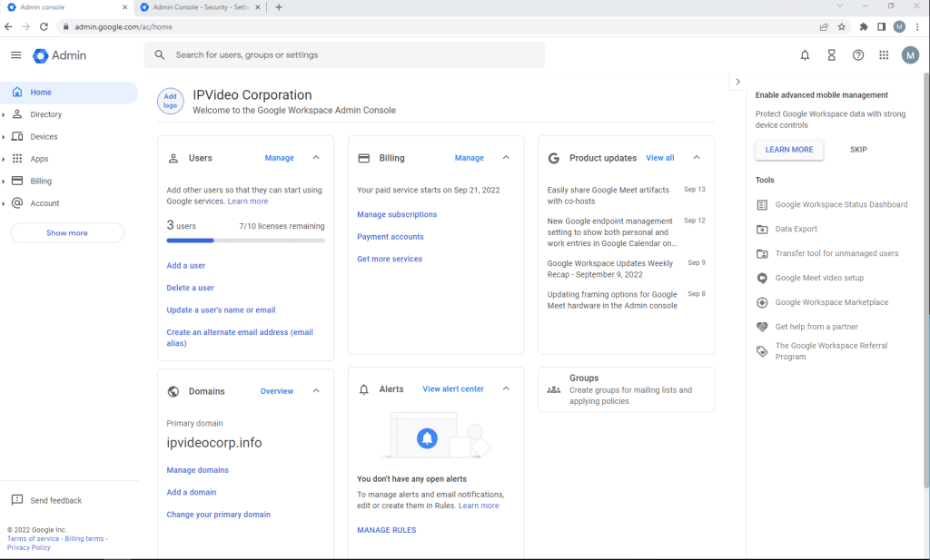Viewport: 930px width, 560px height.
Task: Click the Google Workspace Marketplace icon
Action: (762, 302)
